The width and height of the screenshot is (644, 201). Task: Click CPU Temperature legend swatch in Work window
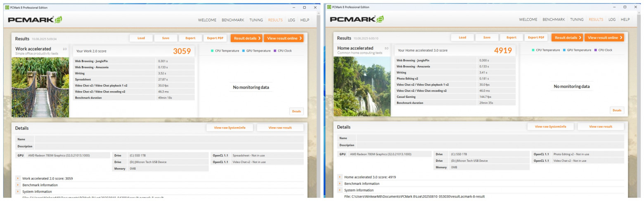point(212,51)
